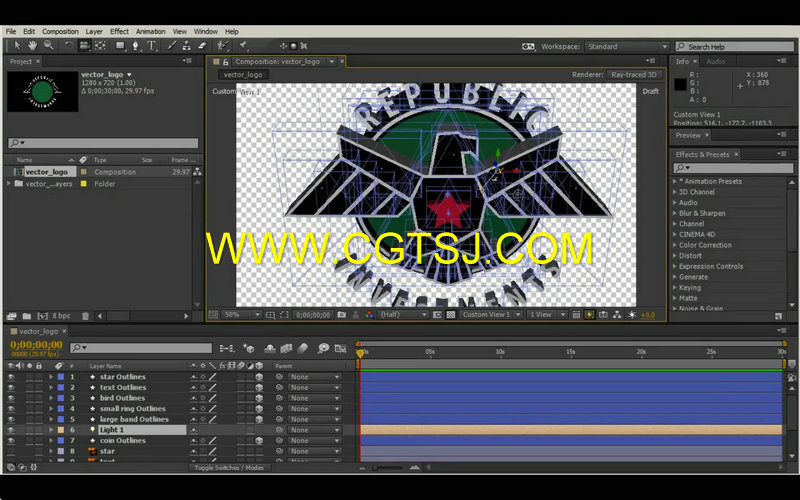Open the Custom View 1 dropdown
Viewport: 800px width, 500px height.
[x=491, y=315]
